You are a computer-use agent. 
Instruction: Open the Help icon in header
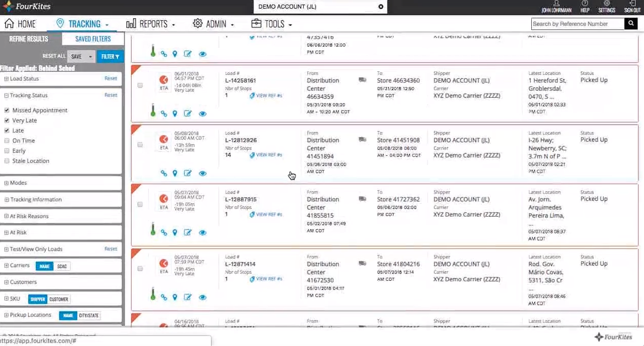(585, 7)
